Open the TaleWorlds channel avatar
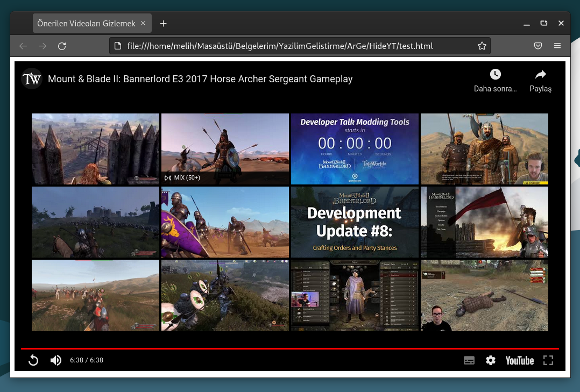This screenshot has width=580, height=392. pyautogui.click(x=32, y=79)
